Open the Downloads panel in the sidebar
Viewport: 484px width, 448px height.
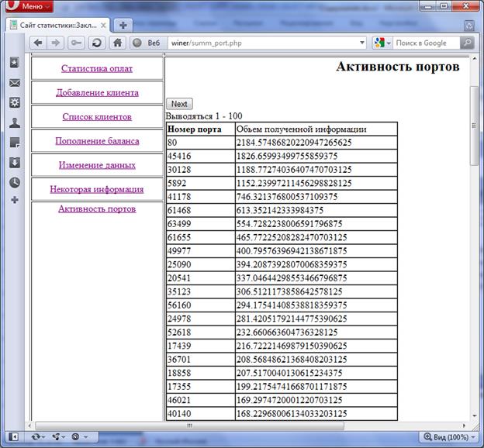tap(15, 163)
